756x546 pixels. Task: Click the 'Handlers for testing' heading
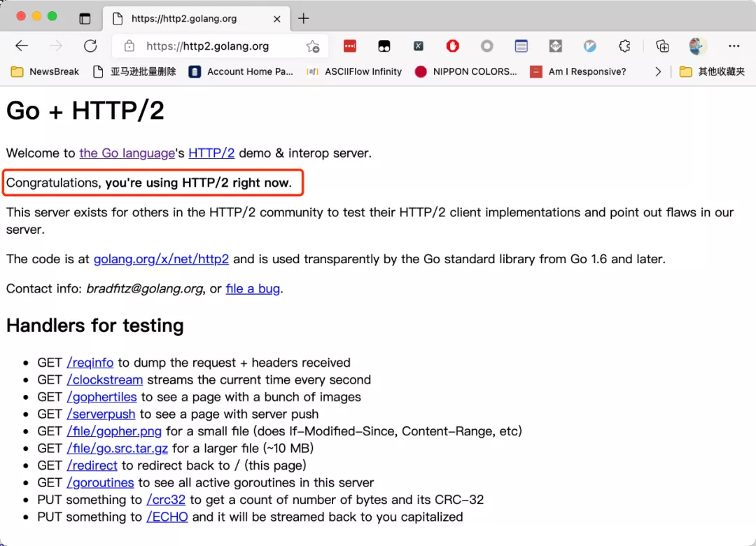tap(95, 325)
